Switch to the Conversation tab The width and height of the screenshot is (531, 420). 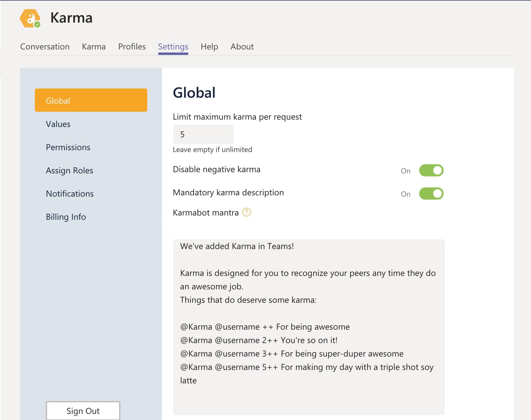pos(45,46)
